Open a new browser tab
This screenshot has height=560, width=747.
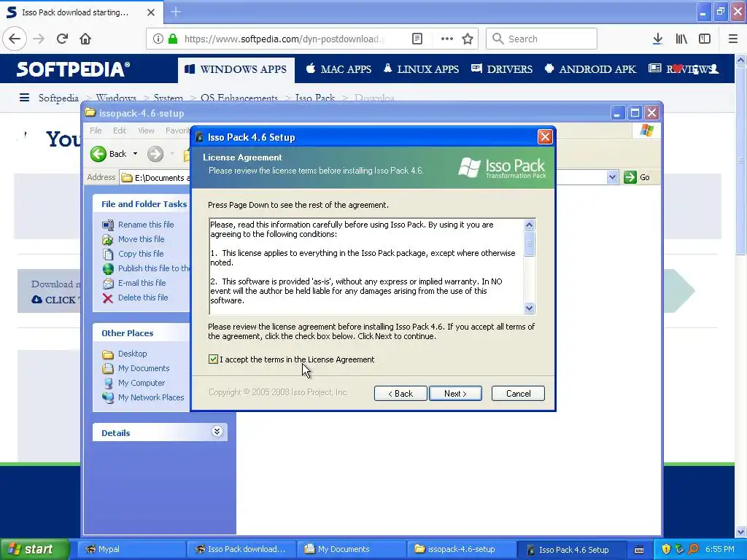tap(176, 12)
